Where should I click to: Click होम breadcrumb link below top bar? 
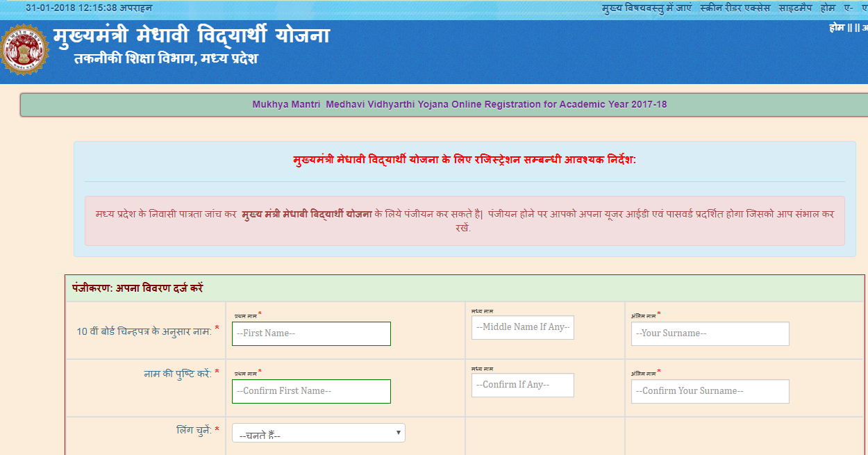pos(837,28)
